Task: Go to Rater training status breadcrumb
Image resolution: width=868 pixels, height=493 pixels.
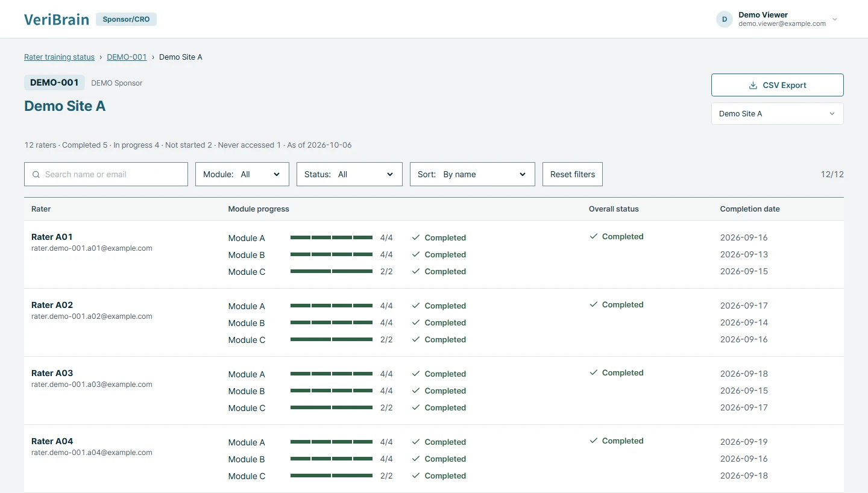Action: coord(59,57)
